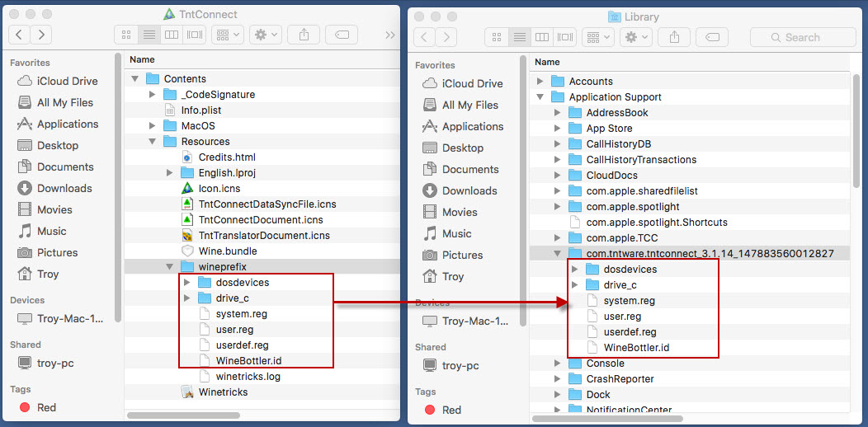Open Movies in Library sidebar
Image resolution: width=868 pixels, height=427 pixels.
tap(450, 212)
